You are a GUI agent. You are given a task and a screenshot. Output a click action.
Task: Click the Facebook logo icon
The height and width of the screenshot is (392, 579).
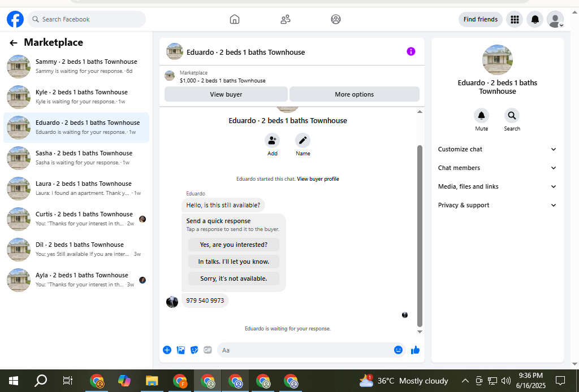(15, 19)
